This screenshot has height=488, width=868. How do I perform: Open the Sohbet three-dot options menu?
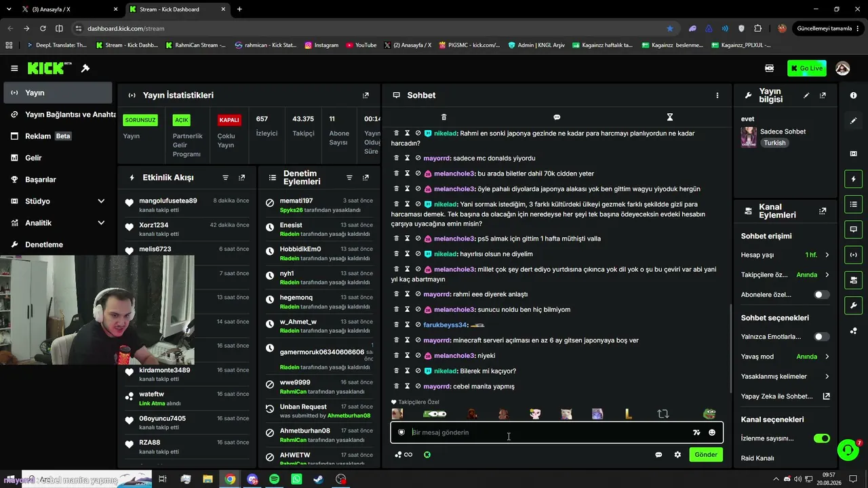(x=717, y=96)
